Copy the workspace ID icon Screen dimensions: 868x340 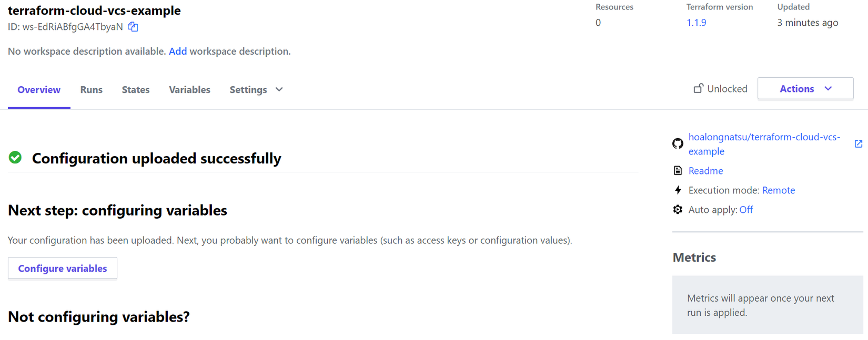(133, 27)
